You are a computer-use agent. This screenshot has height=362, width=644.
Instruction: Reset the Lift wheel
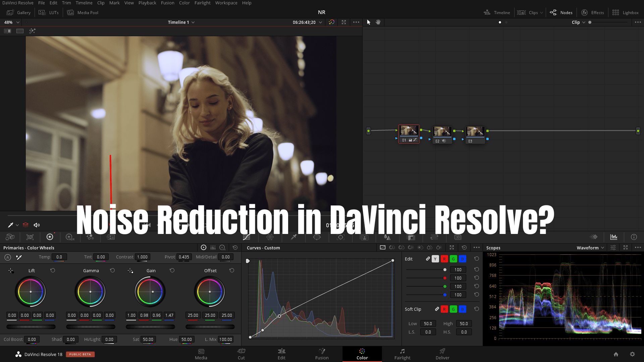point(53,270)
